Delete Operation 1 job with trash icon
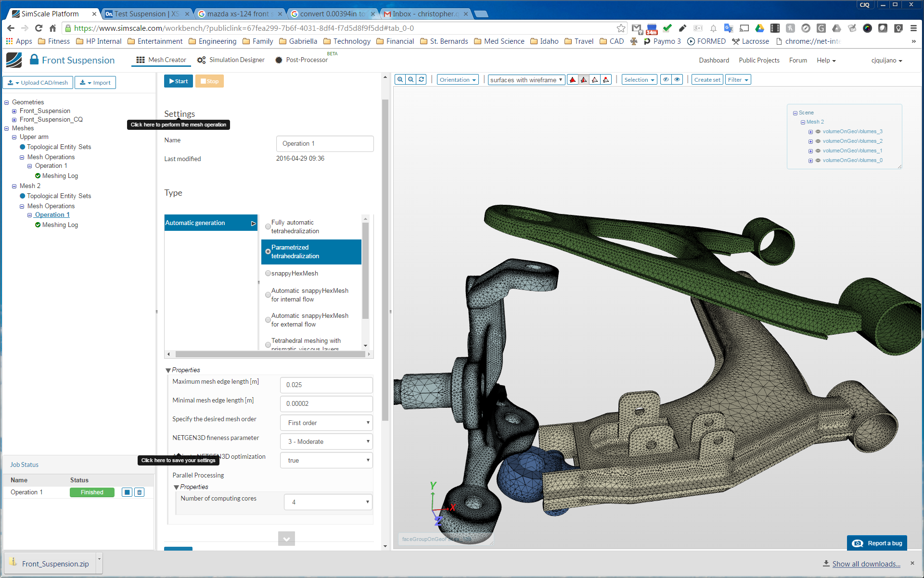The width and height of the screenshot is (924, 578). (x=140, y=492)
